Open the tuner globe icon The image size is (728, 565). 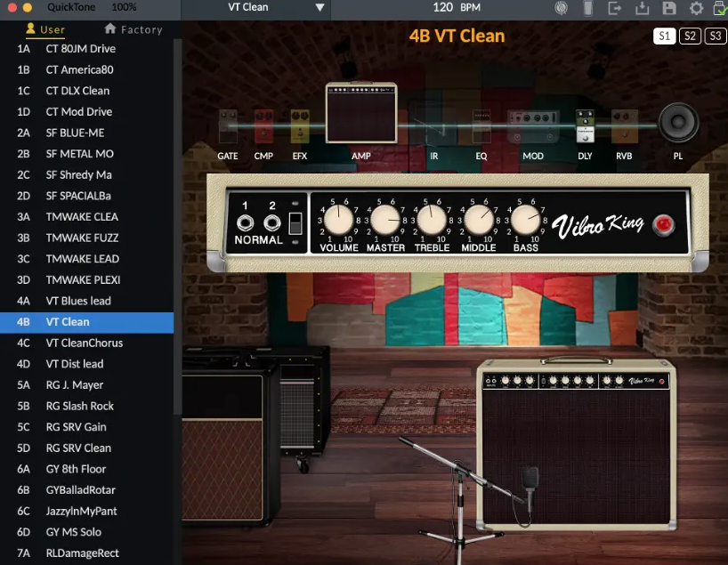coord(561,8)
